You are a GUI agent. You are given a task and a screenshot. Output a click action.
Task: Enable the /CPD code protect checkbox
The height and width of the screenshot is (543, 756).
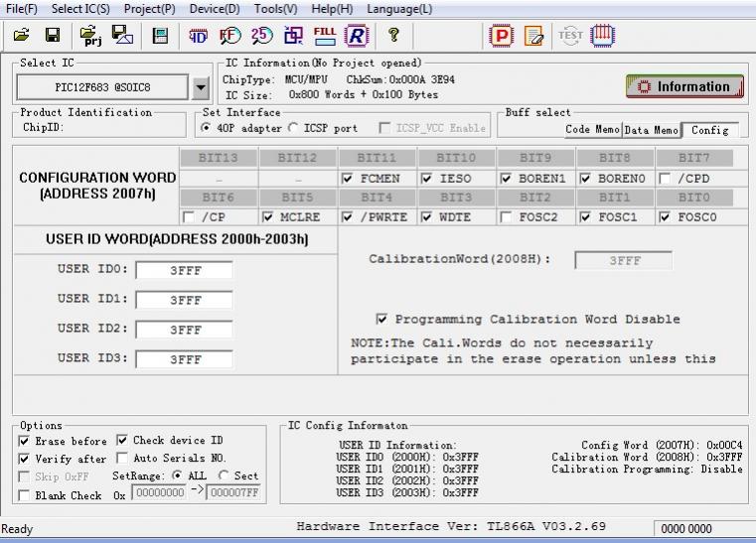coord(664,180)
